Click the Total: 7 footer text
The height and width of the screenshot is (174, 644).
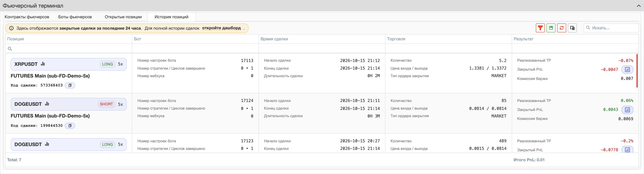(14, 160)
